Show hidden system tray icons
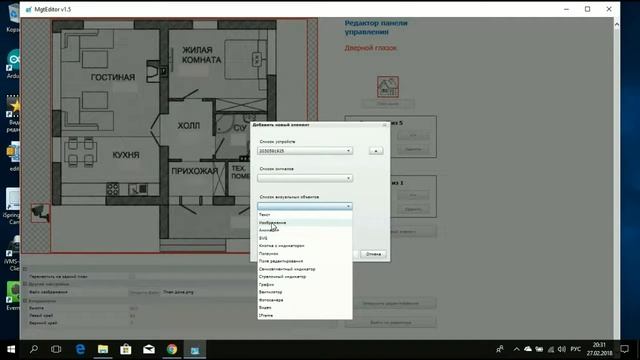Image resolution: width=640 pixels, height=360 pixels. (x=516, y=349)
